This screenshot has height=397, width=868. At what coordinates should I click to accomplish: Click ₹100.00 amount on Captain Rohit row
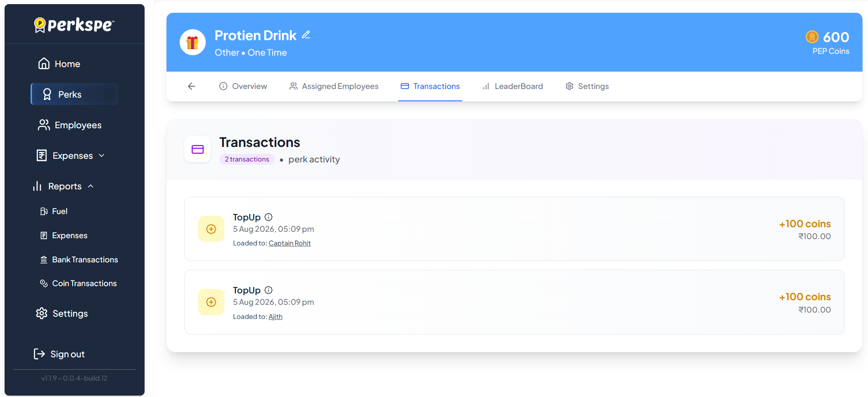[x=815, y=236]
